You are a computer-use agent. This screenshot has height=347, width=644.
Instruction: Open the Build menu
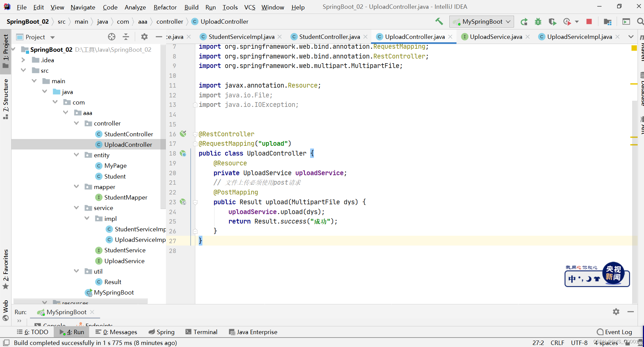[x=191, y=7]
